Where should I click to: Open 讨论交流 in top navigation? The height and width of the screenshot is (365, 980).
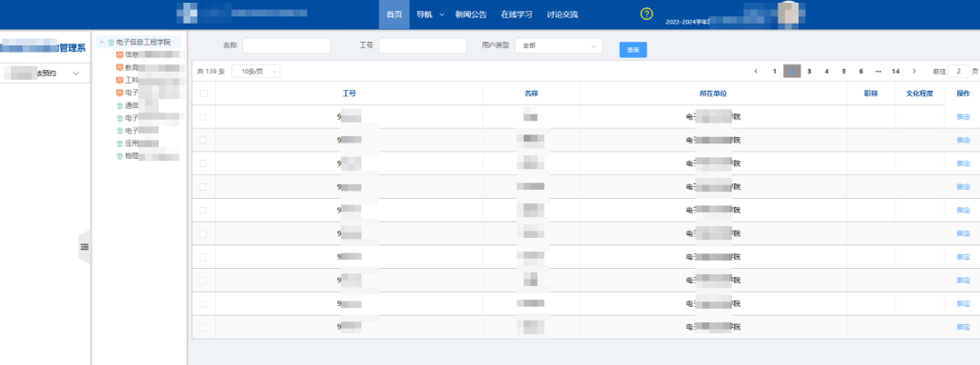[563, 15]
